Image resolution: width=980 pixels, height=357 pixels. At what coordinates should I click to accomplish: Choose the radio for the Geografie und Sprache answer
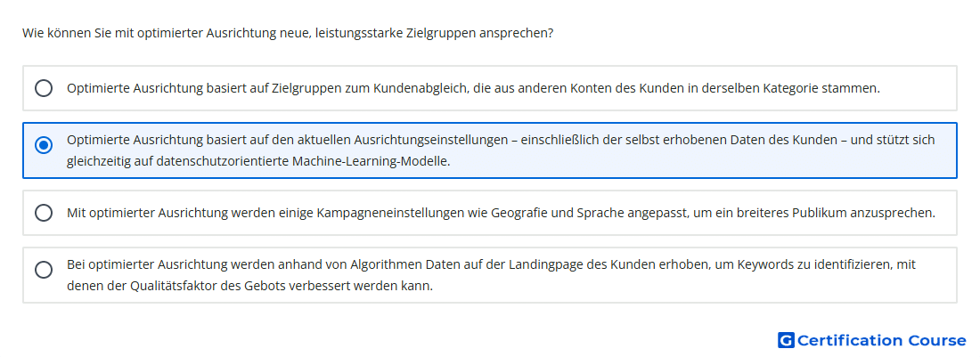44,213
